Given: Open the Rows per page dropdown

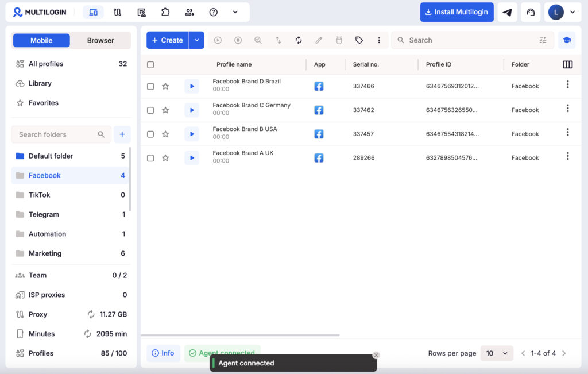Looking at the screenshot, I should tap(497, 353).
